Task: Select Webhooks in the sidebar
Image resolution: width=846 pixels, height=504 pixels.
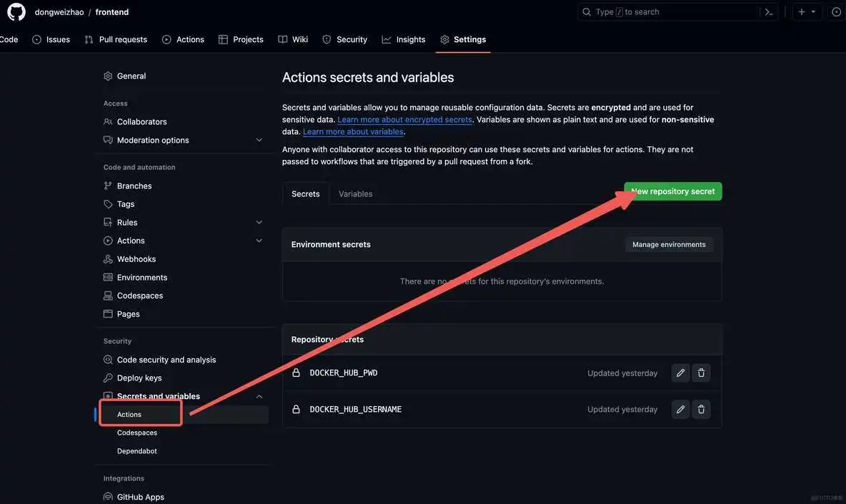Action: point(136,258)
